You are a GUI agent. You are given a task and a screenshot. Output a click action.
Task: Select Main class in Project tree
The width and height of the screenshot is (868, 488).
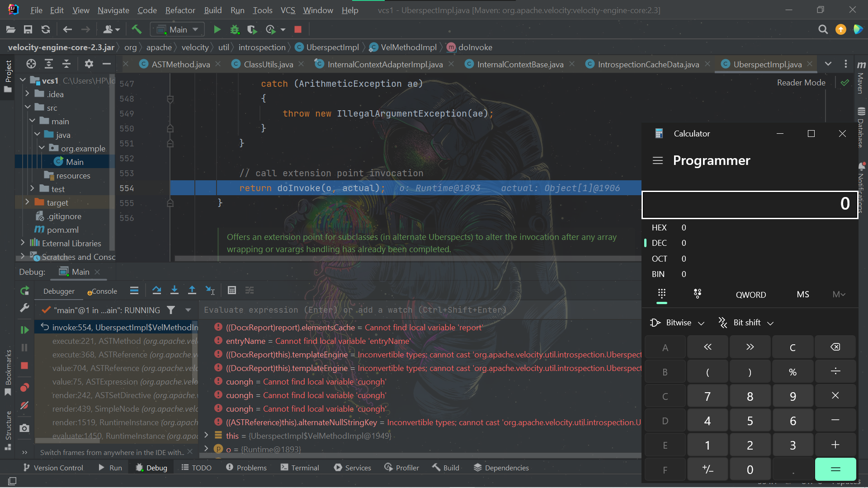point(74,162)
